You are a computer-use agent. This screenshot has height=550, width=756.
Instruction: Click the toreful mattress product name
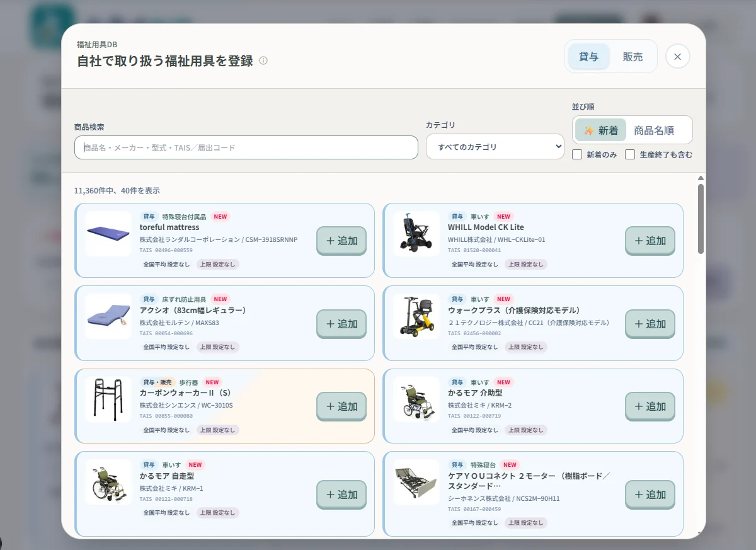pos(169,227)
